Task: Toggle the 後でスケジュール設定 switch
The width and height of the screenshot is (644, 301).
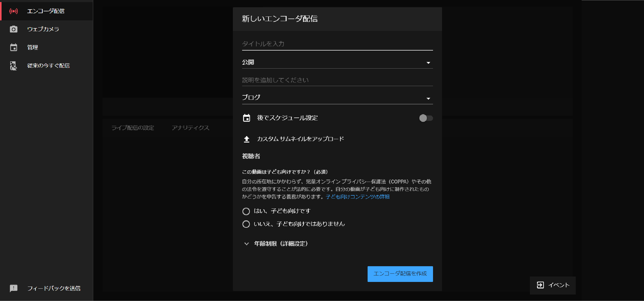Action: 426,118
